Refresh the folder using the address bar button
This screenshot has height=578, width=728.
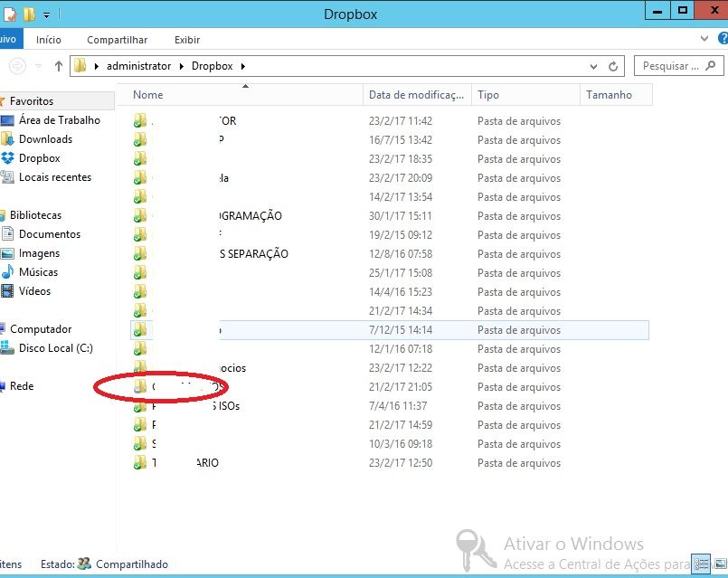click(x=614, y=66)
